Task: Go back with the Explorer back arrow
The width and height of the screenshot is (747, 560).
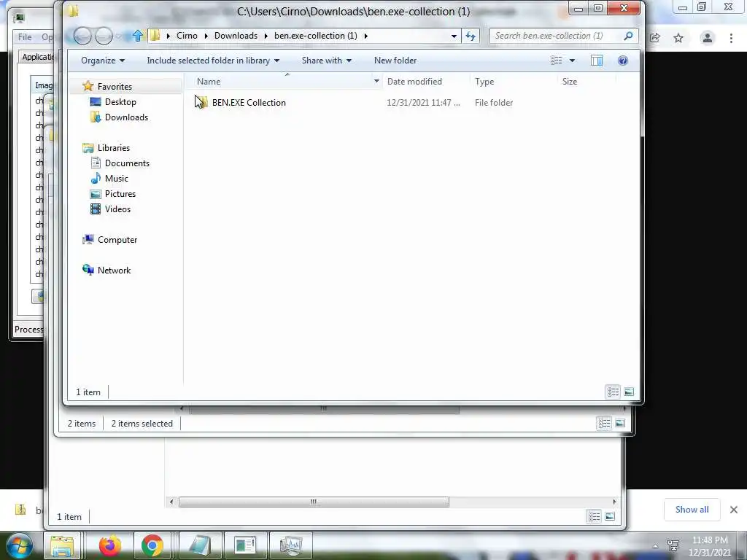Action: (82, 36)
